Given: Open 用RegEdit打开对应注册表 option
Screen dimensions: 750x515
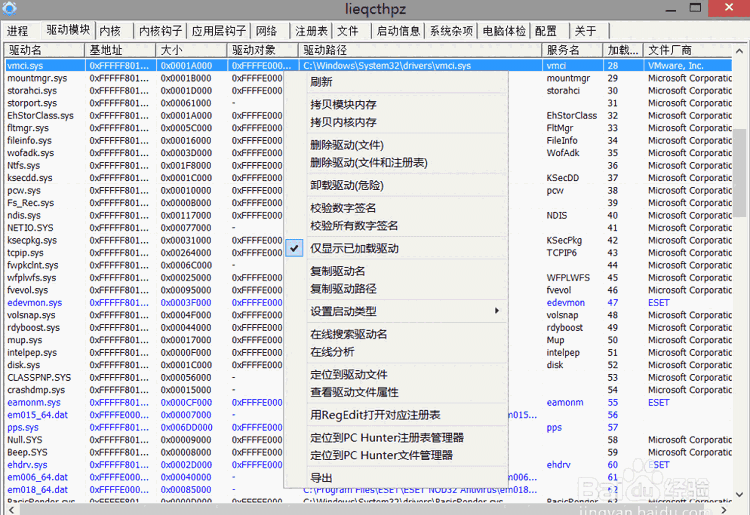Looking at the screenshot, I should (x=375, y=415).
